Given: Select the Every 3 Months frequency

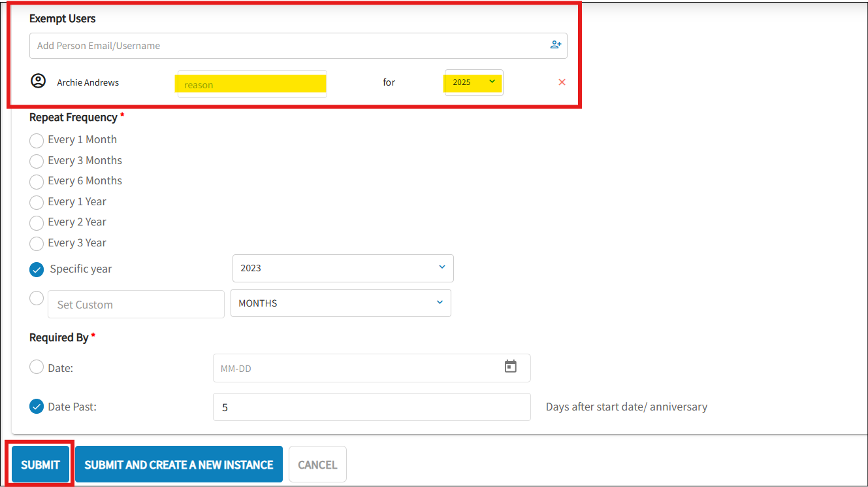Looking at the screenshot, I should point(37,161).
